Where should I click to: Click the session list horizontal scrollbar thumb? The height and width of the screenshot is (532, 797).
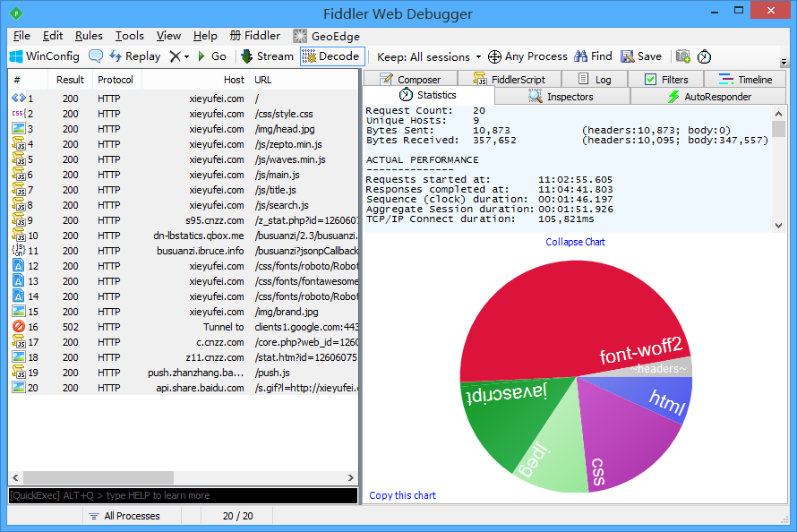[x=99, y=477]
